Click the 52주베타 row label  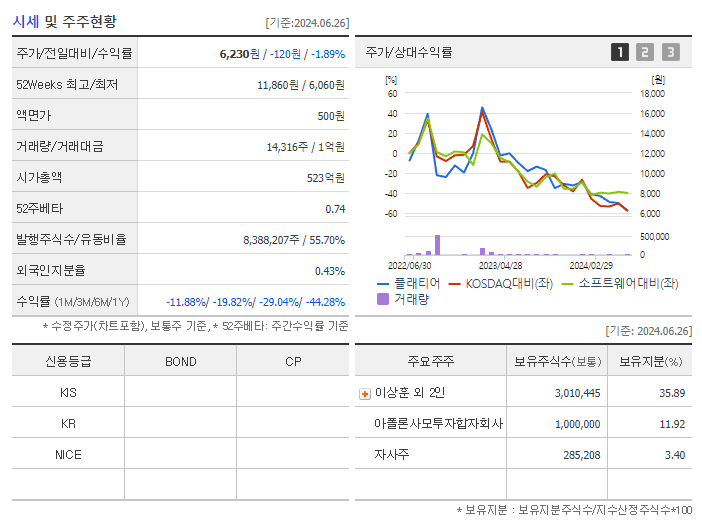(x=39, y=209)
